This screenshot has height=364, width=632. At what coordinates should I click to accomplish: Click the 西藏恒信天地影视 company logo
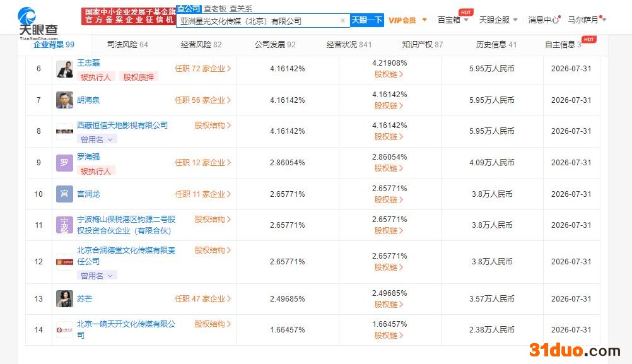pyautogui.click(x=64, y=131)
